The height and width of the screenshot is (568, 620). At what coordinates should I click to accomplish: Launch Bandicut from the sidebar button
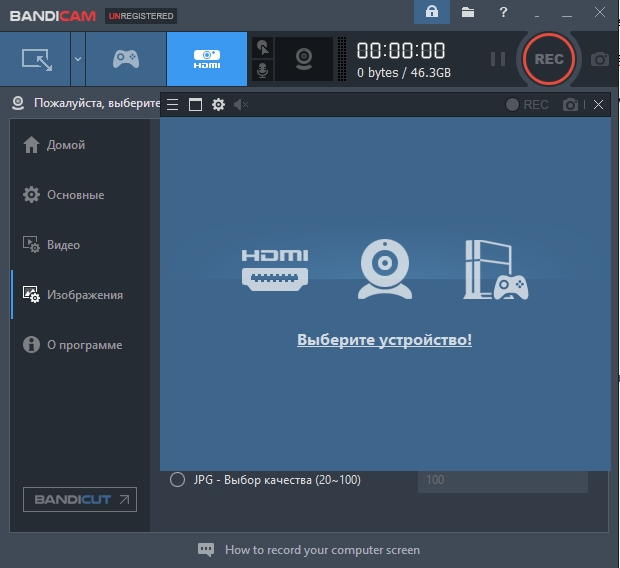click(80, 500)
